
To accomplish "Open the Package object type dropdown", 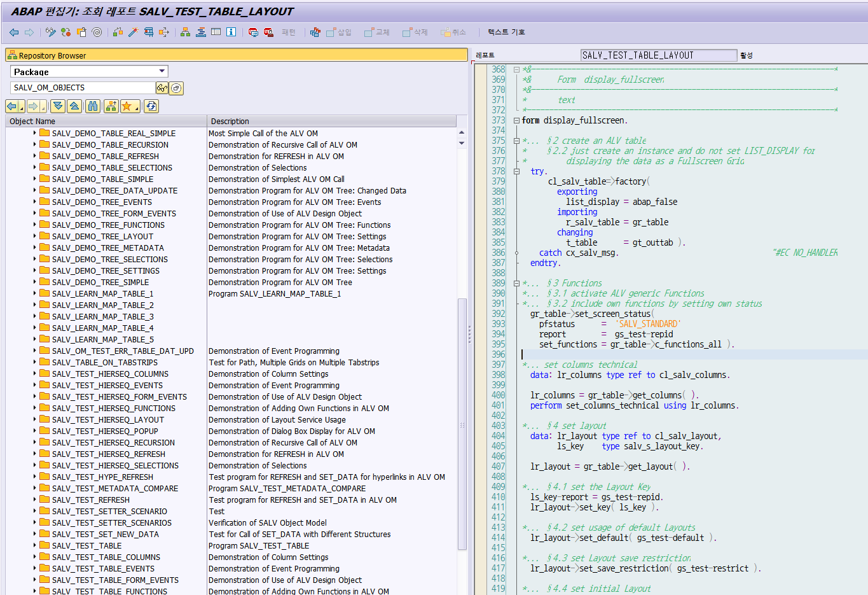I will (162, 71).
